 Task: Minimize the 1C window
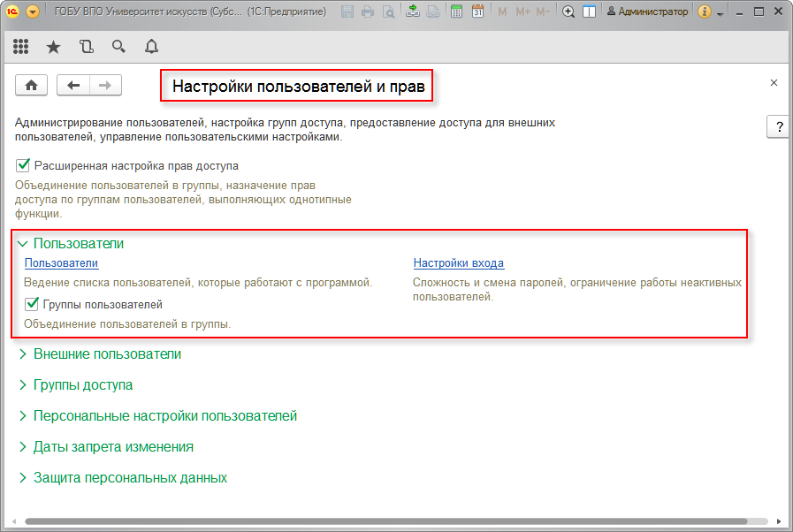[739, 12]
